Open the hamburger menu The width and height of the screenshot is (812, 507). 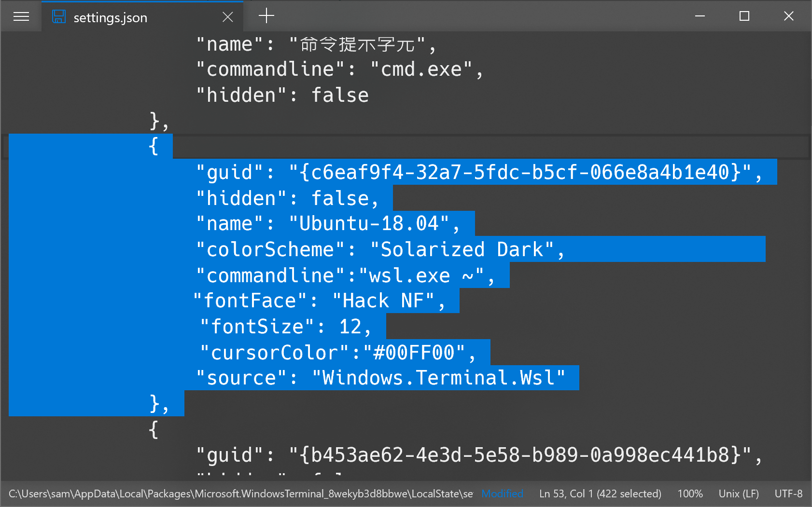coord(21,16)
